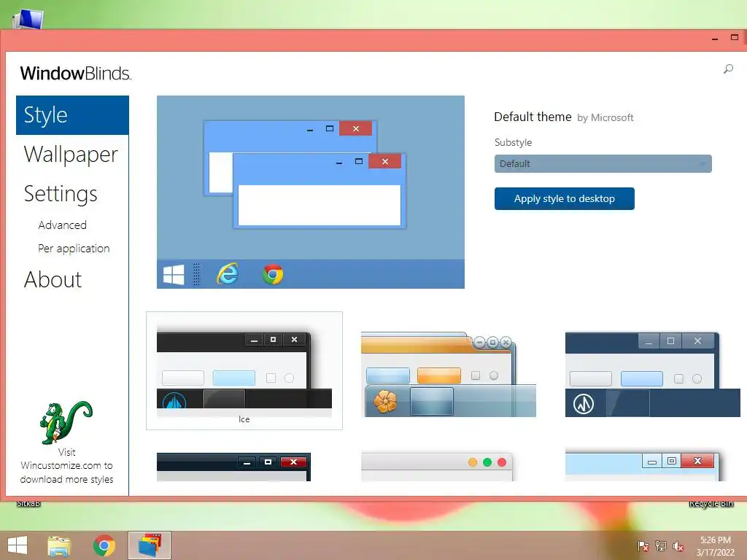Go to the About page
The image size is (747, 560).
click(53, 279)
